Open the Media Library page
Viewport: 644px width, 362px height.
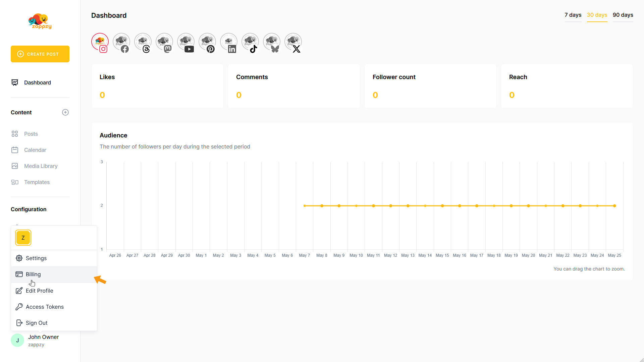point(41,166)
